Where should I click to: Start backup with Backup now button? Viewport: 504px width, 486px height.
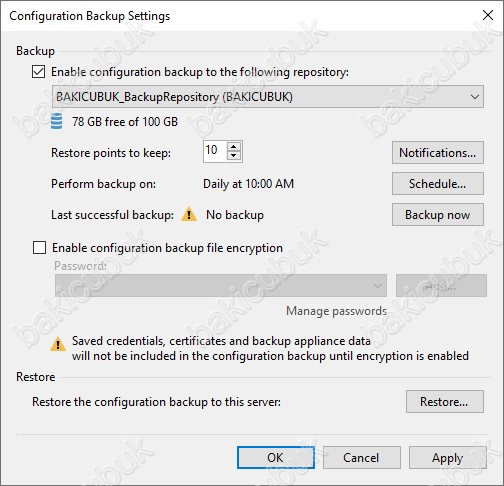click(438, 215)
